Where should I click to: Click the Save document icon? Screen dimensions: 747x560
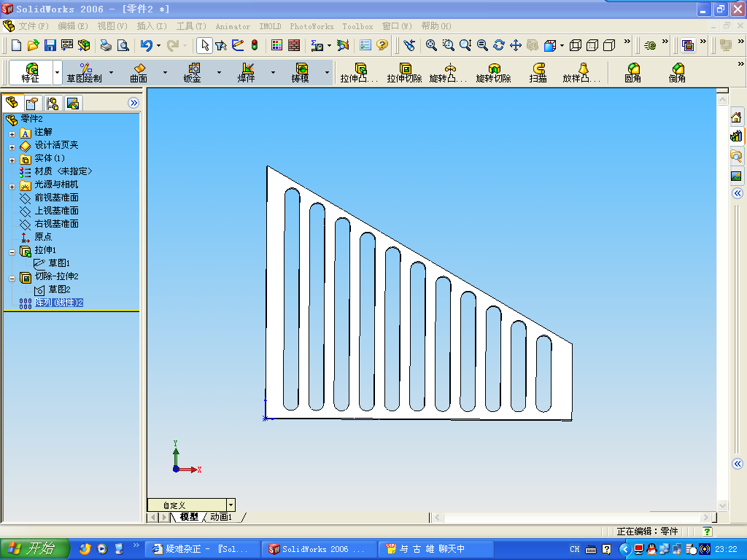50,45
